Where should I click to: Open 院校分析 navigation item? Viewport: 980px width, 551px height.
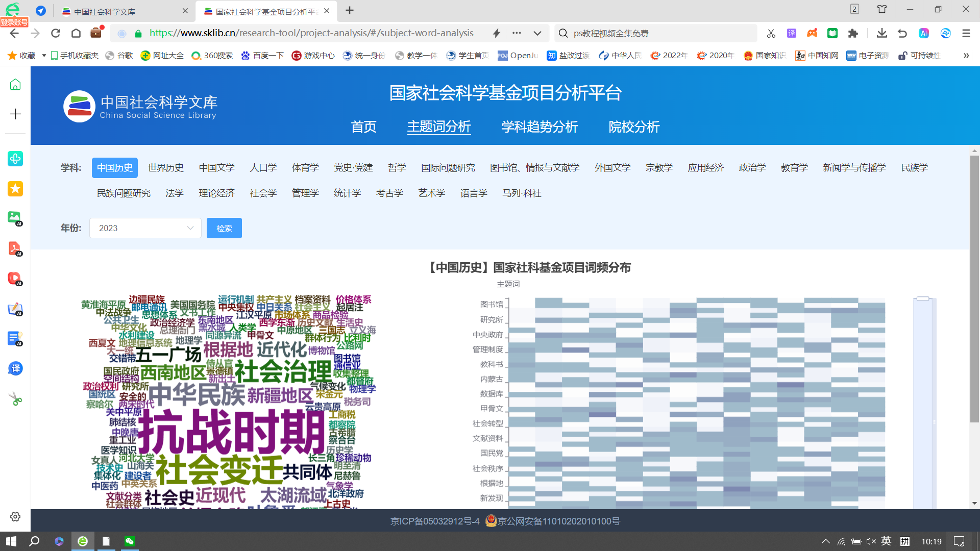[x=634, y=127]
